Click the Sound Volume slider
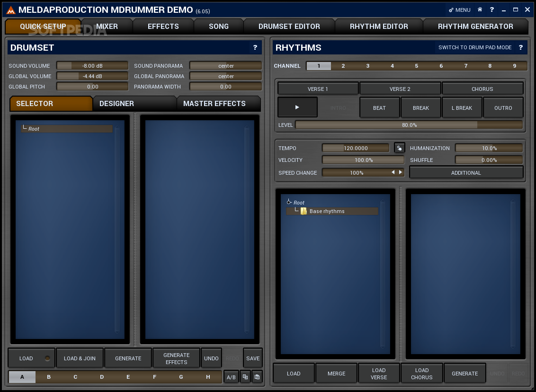This screenshot has width=536, height=392. (92, 66)
